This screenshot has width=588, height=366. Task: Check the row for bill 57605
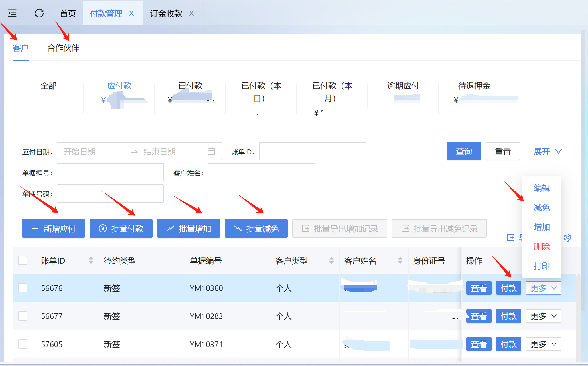click(x=23, y=344)
